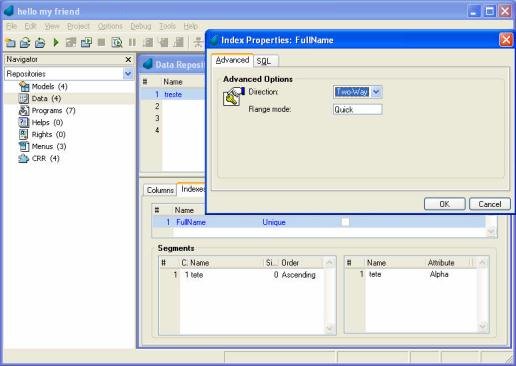Click the Debug magnifier play icon
The image size is (516, 366).
[x=117, y=43]
